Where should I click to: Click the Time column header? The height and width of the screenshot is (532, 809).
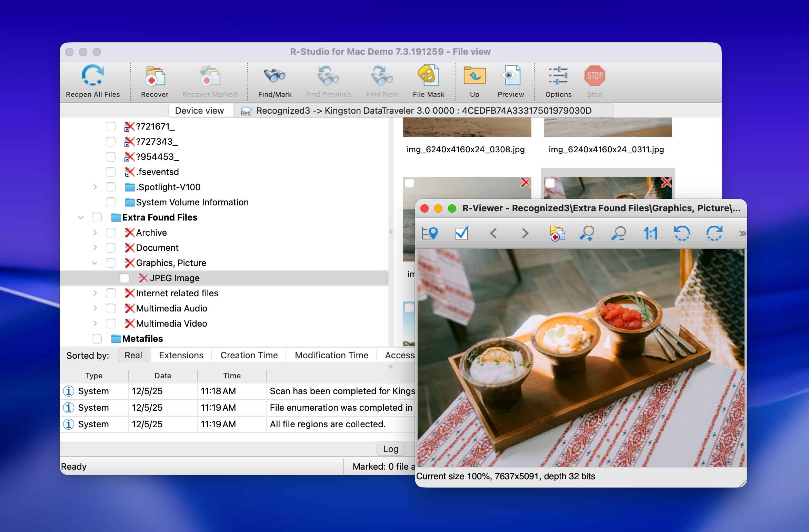tap(232, 376)
